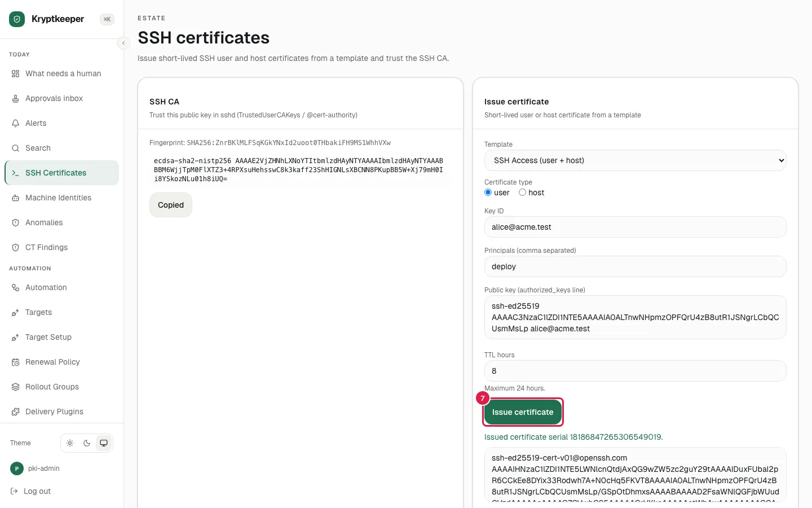812x508 pixels.
Task: Click the issued certificate output text area
Action: pyautogui.click(x=635, y=475)
